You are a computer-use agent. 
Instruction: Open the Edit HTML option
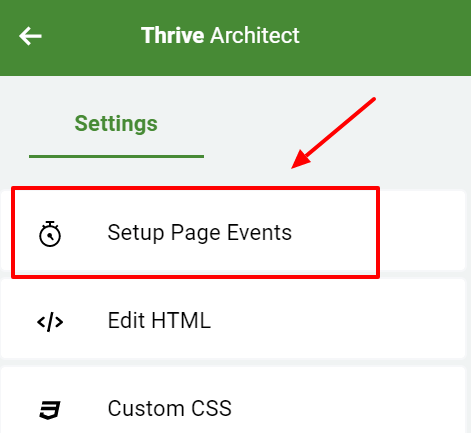[x=233, y=319]
